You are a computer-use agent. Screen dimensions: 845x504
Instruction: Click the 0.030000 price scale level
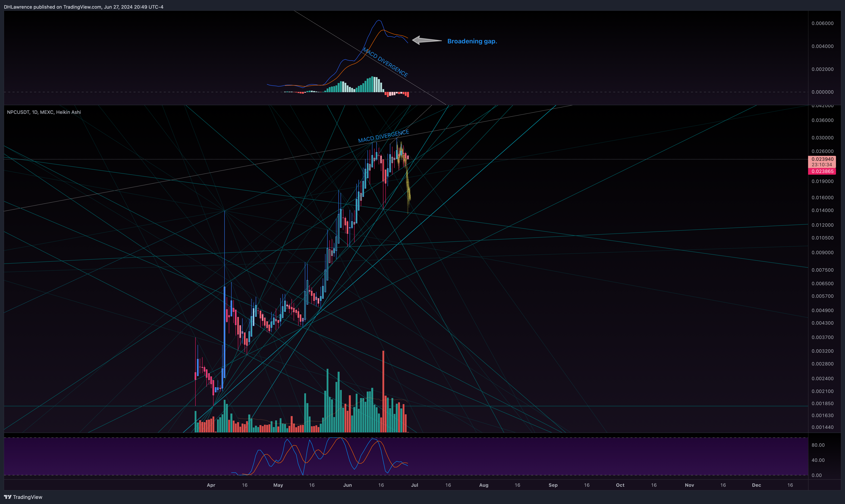click(x=822, y=138)
